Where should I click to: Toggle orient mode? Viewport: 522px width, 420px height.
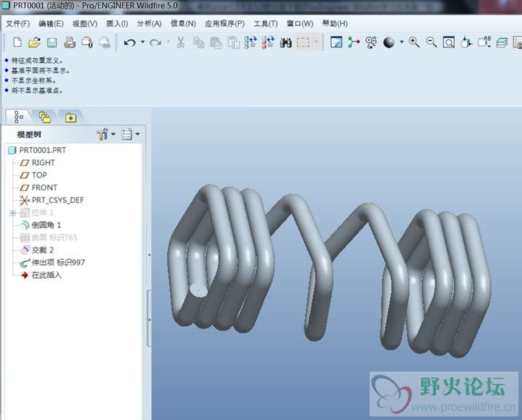pyautogui.click(x=371, y=43)
